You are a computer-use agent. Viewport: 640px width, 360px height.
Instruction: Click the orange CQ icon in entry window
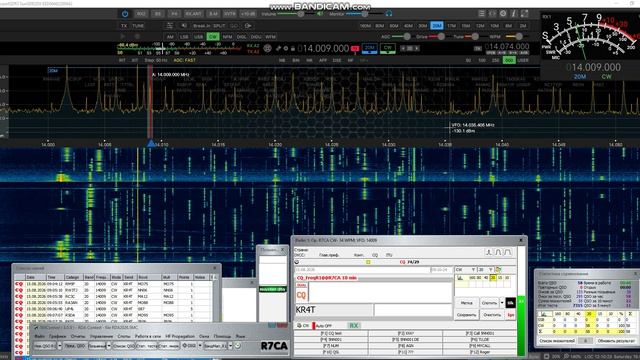click(x=301, y=295)
